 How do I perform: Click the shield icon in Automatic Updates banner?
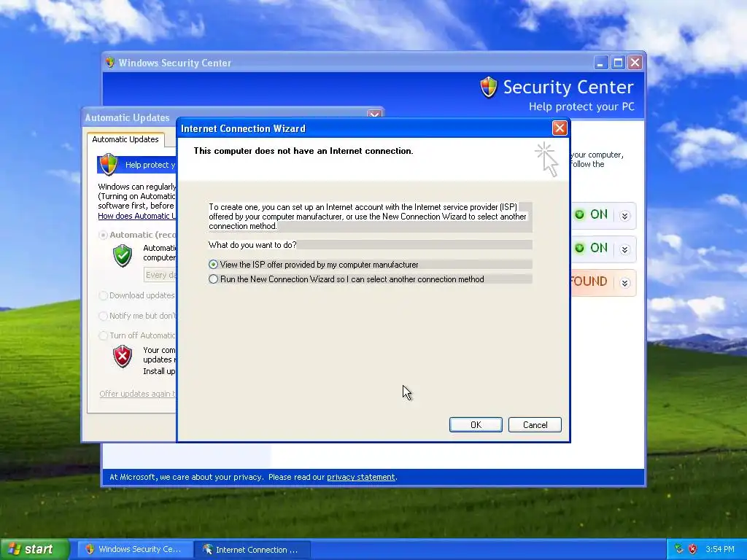[109, 164]
